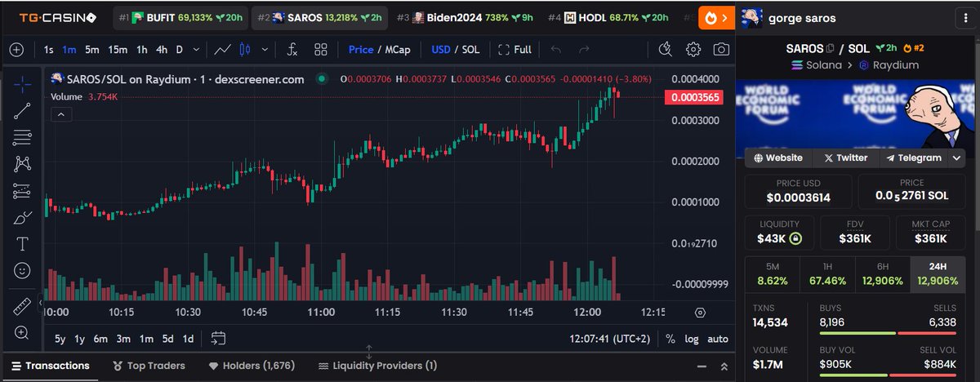Click the TG Casino logo
Screen dimensions: 980x382
point(56,17)
